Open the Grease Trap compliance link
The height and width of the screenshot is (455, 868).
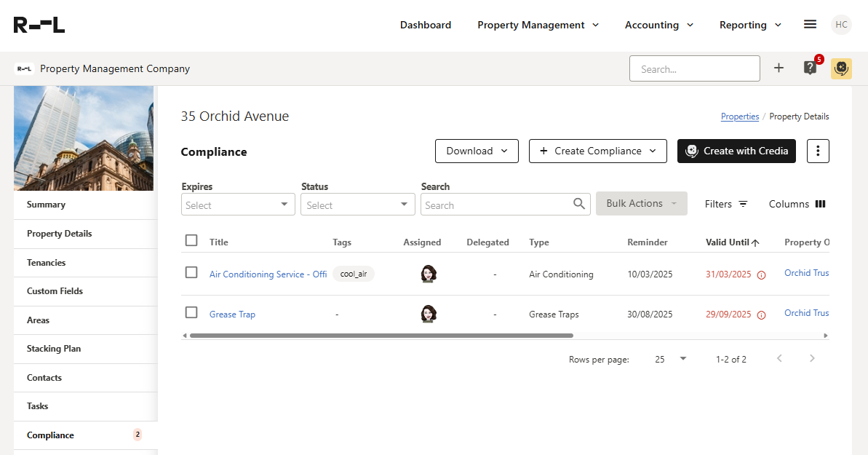(232, 314)
